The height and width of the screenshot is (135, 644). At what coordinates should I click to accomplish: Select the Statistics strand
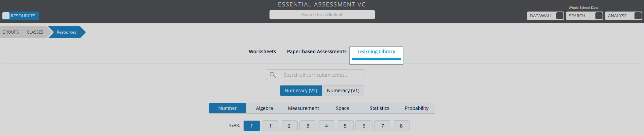pos(379,108)
